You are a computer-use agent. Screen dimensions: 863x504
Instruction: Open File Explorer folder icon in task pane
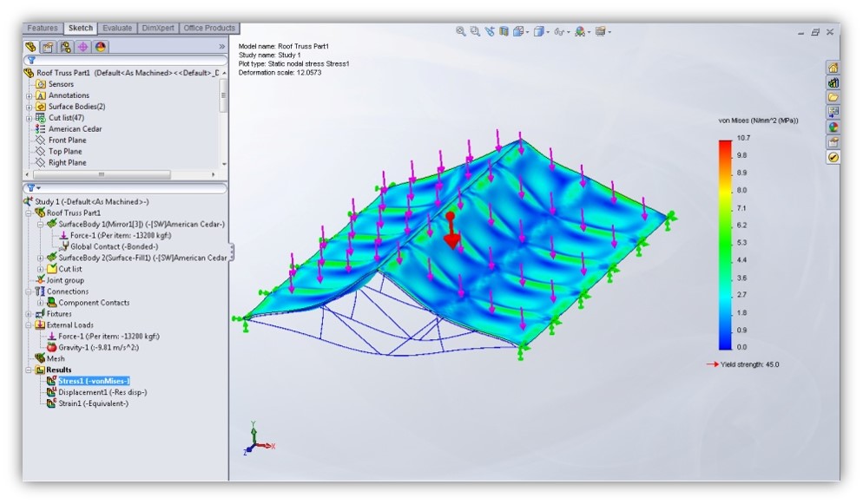click(833, 97)
